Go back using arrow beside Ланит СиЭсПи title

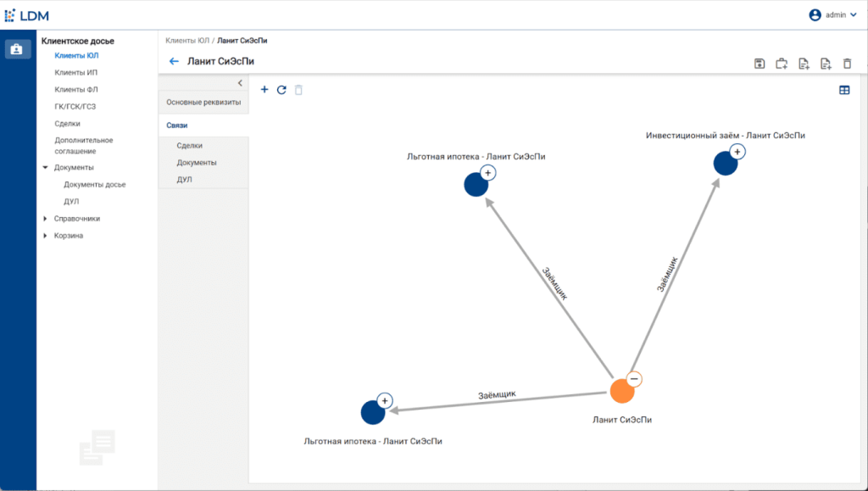174,61
